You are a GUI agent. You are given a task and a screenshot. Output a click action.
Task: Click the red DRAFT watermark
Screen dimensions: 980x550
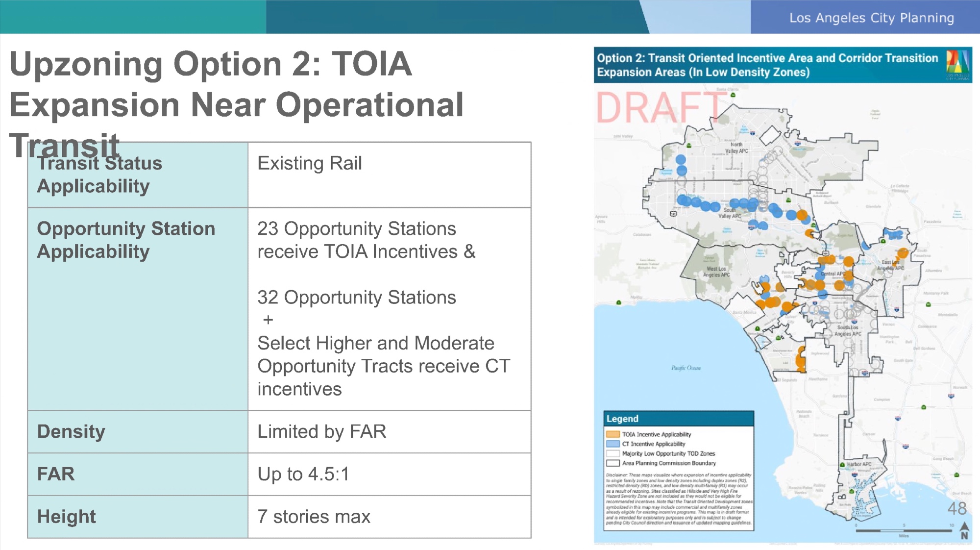tap(658, 108)
